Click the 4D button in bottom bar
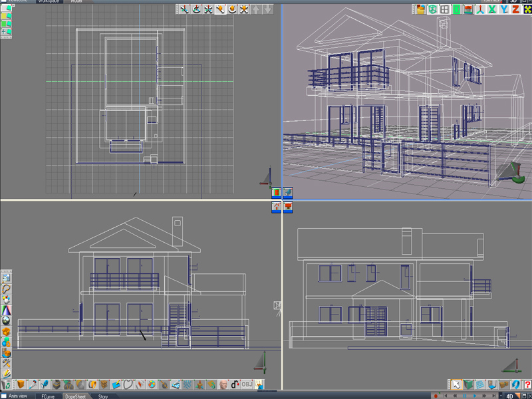Screen dimensions: 532x399 tap(509, 396)
